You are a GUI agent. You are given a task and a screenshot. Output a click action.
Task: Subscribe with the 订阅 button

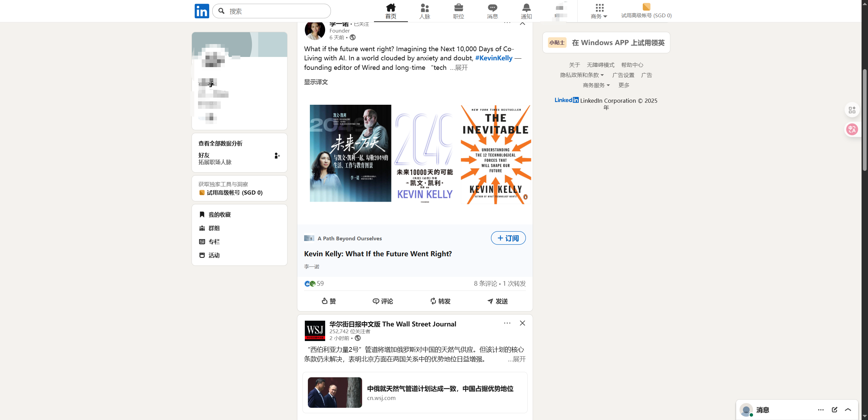pos(508,238)
